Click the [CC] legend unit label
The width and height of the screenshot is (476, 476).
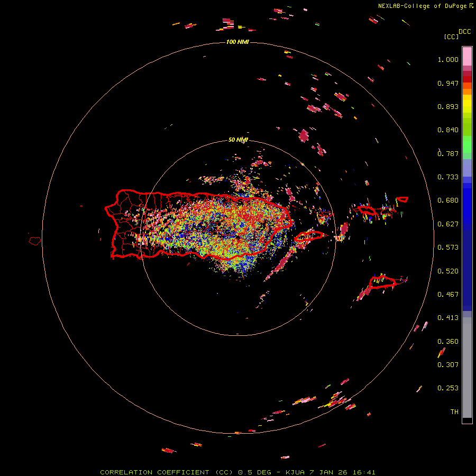pos(451,36)
